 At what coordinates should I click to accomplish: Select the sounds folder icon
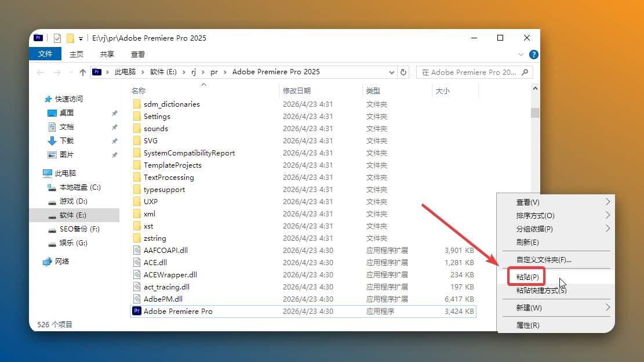click(137, 129)
